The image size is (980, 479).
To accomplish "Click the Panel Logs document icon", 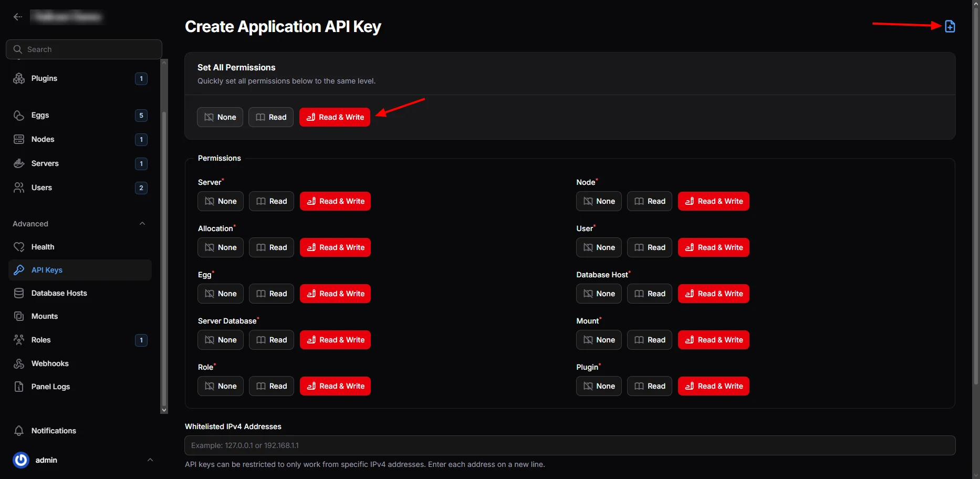I will pos(19,387).
